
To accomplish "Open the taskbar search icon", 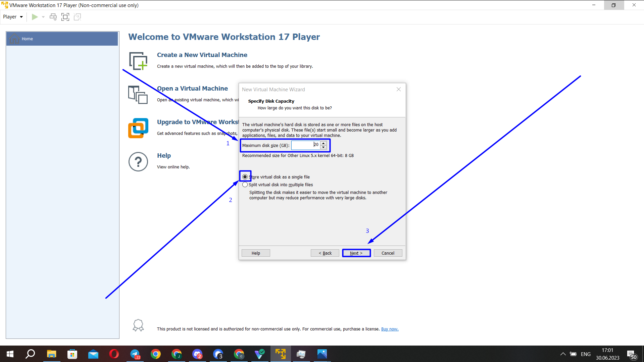I will point(31,354).
